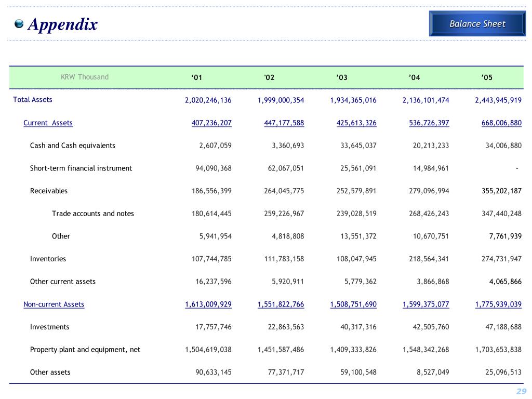This screenshot has width=532, height=399.
Task: Click total assets value 2,020,246,136
Action: 208,100
